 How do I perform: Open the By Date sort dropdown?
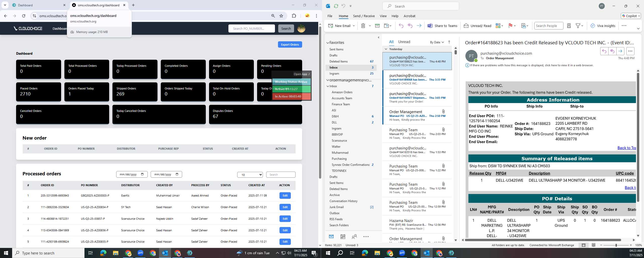coord(437,42)
